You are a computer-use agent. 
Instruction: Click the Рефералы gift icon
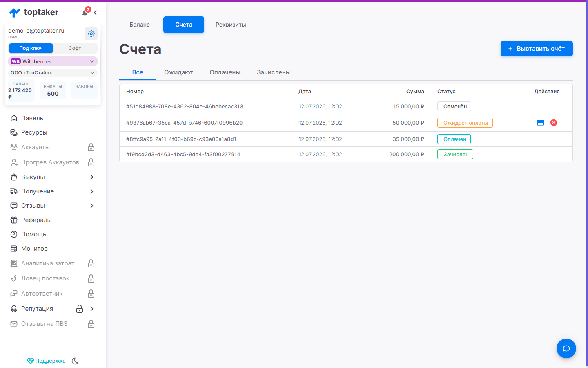(x=14, y=220)
